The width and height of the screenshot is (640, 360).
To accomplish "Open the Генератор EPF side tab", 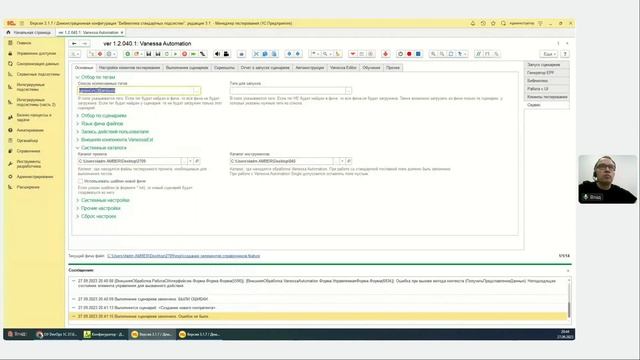I will click(547, 73).
